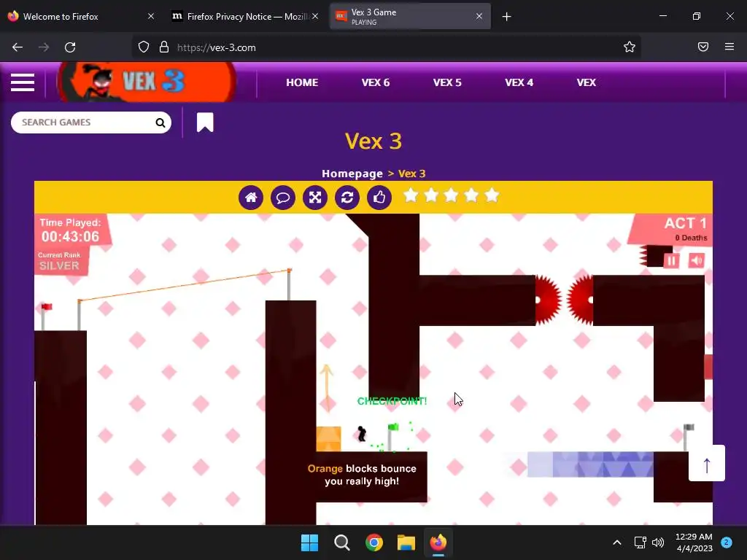
Task: Open Firefox application menu
Action: tap(729, 47)
